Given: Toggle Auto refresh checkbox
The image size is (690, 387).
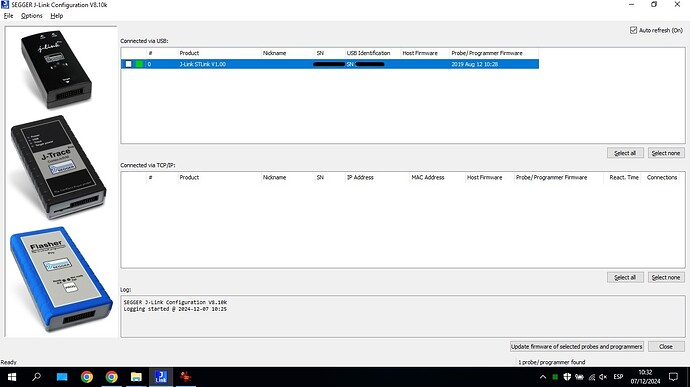Looking at the screenshot, I should [633, 30].
